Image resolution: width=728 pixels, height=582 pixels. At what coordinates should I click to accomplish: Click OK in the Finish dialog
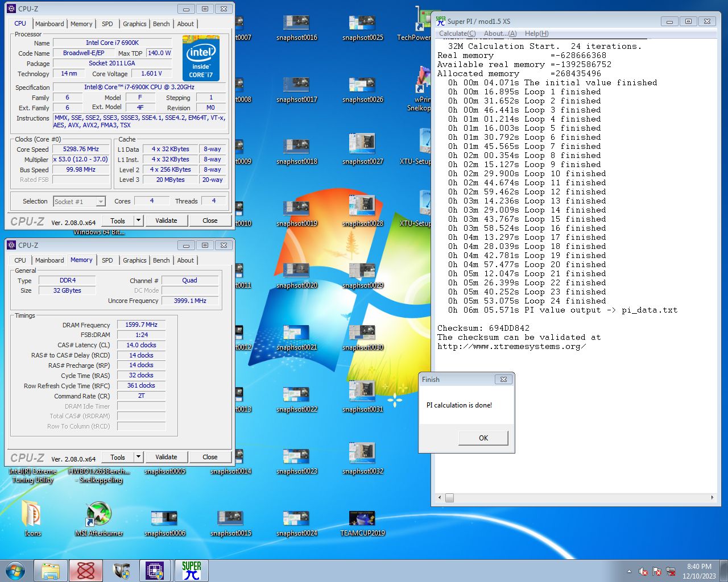click(483, 438)
